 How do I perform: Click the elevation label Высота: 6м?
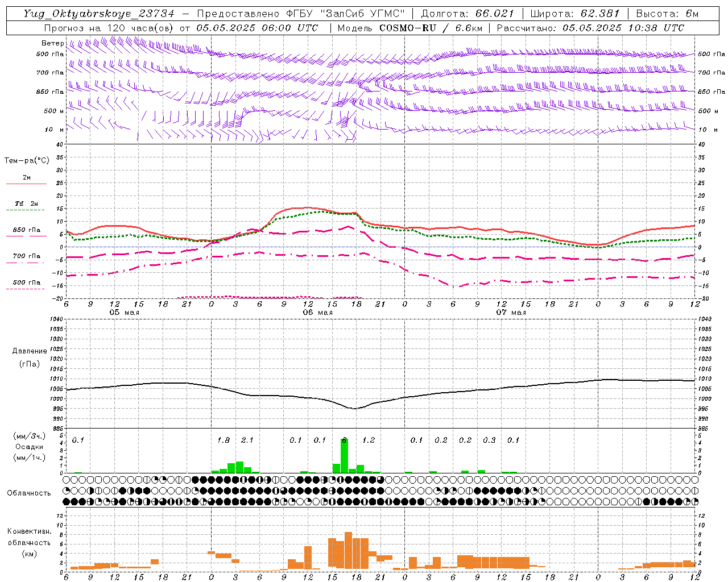667,14
